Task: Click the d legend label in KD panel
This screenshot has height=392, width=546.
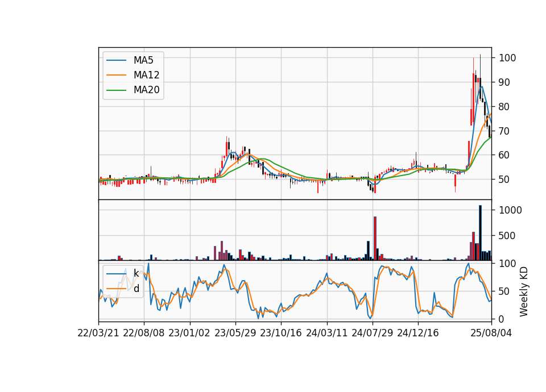Action: click(136, 289)
